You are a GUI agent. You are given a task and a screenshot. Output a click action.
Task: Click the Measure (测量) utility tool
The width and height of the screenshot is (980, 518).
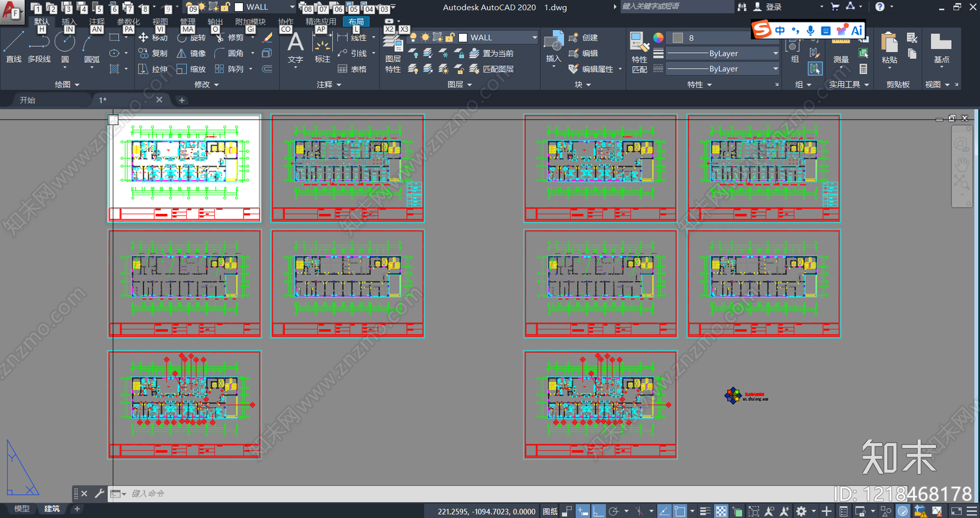(x=841, y=50)
